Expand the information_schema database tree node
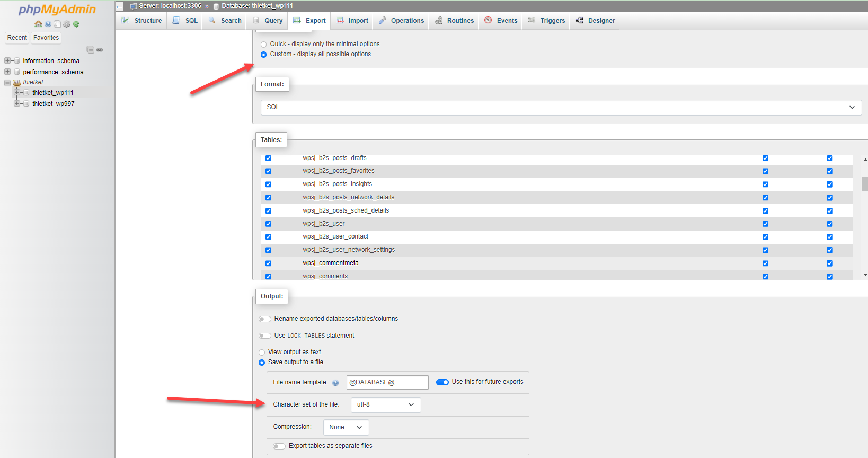Image resolution: width=868 pixels, height=458 pixels. [7, 61]
